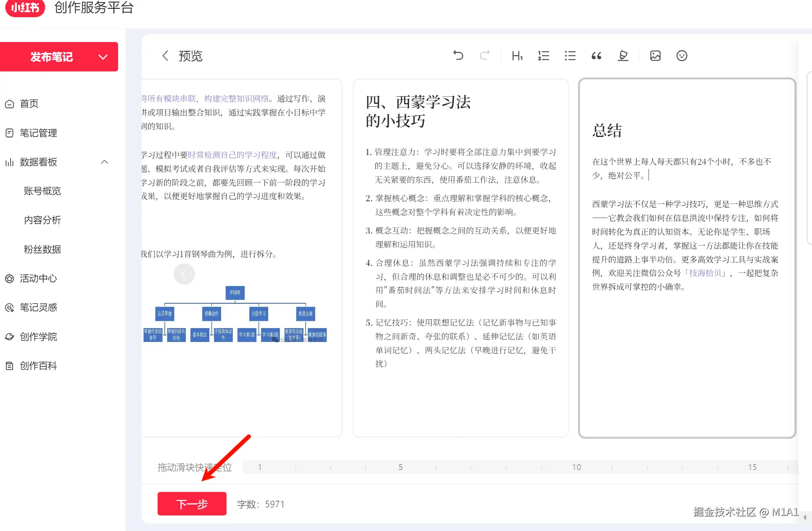This screenshot has height=531, width=812.
Task: Open the emoji picker
Action: click(682, 55)
